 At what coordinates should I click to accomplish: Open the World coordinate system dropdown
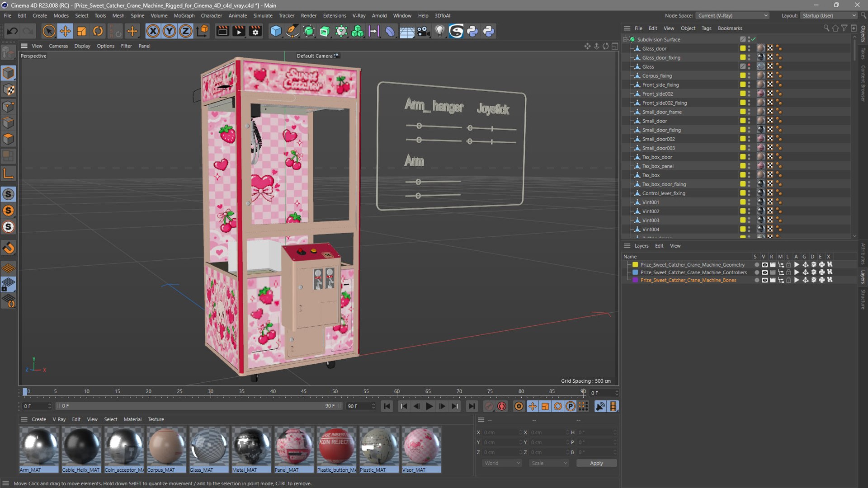point(501,463)
